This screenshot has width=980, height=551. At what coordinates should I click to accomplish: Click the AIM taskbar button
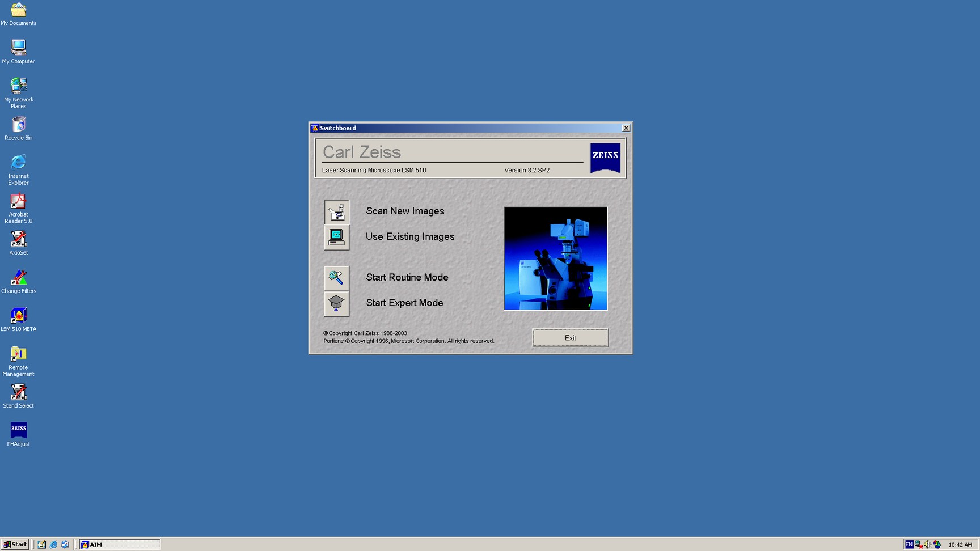tap(120, 545)
